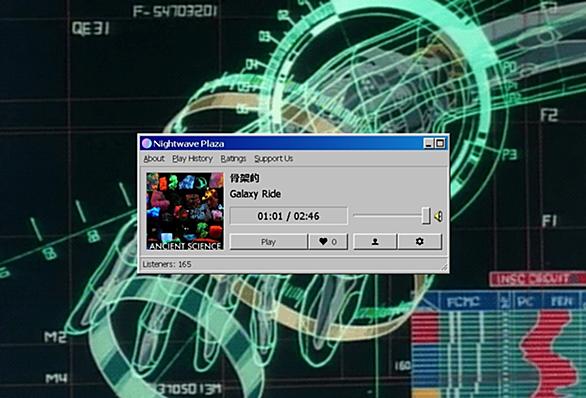Click the Ancient Science album artwork

pos(185,211)
